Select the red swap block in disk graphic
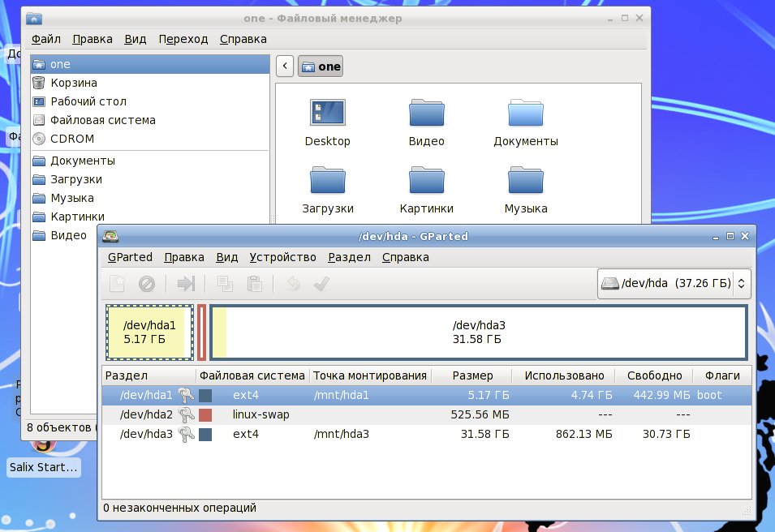 (201, 332)
